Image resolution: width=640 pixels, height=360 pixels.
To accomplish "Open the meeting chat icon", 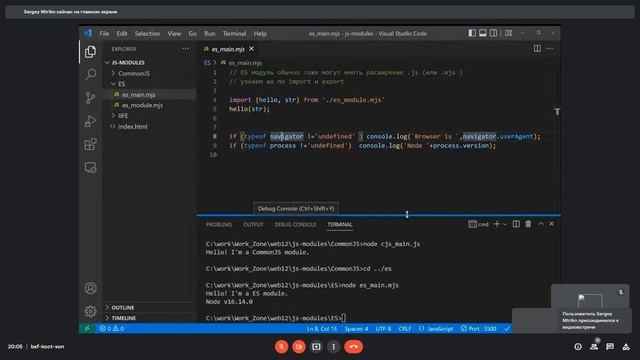I will pos(610,347).
